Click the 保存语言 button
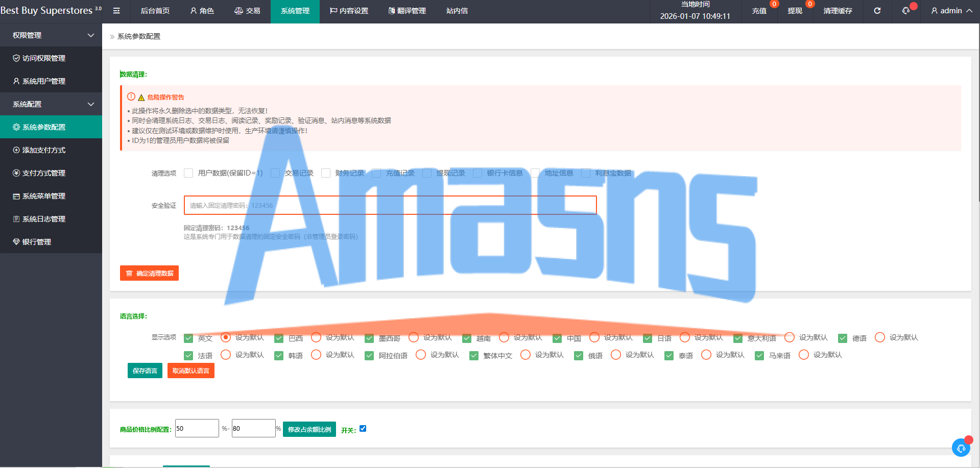The width and height of the screenshot is (980, 468). (145, 371)
